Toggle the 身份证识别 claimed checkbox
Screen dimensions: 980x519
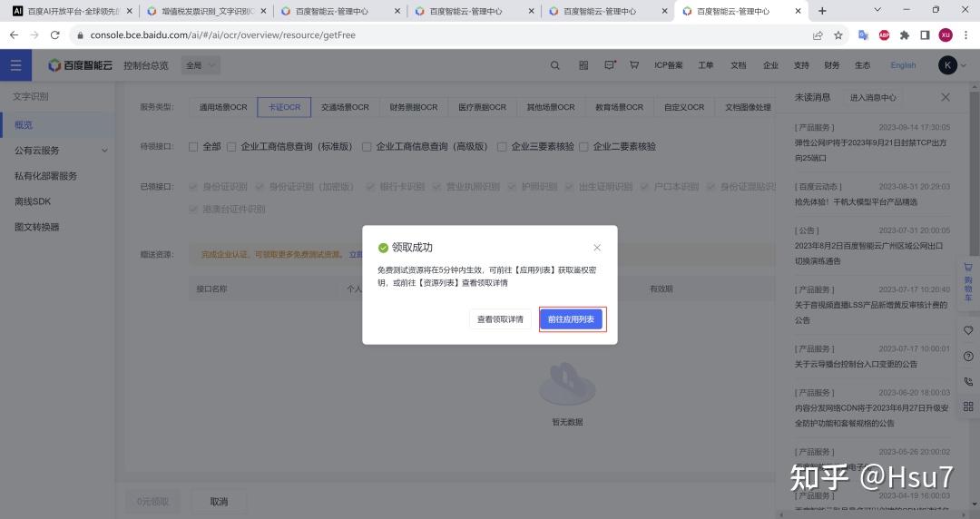point(193,186)
